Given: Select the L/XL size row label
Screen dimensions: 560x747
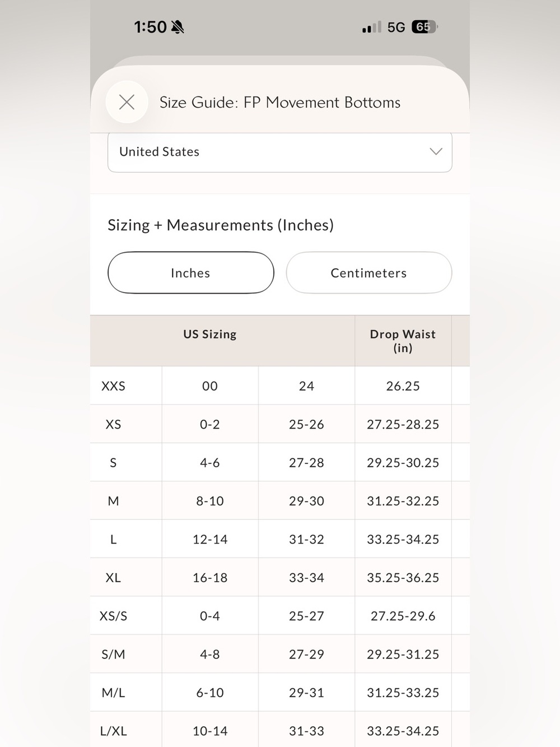Looking at the screenshot, I should (113, 731).
